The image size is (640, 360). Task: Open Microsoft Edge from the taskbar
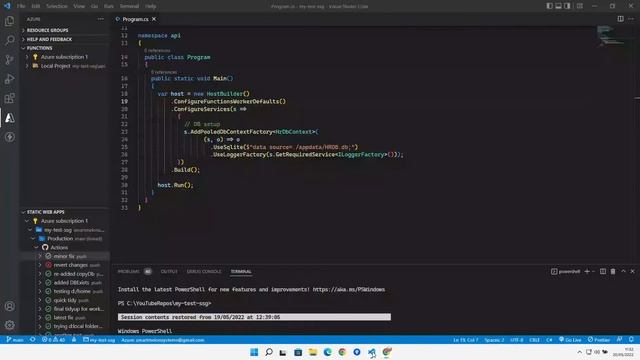pyautogui.click(x=327, y=352)
